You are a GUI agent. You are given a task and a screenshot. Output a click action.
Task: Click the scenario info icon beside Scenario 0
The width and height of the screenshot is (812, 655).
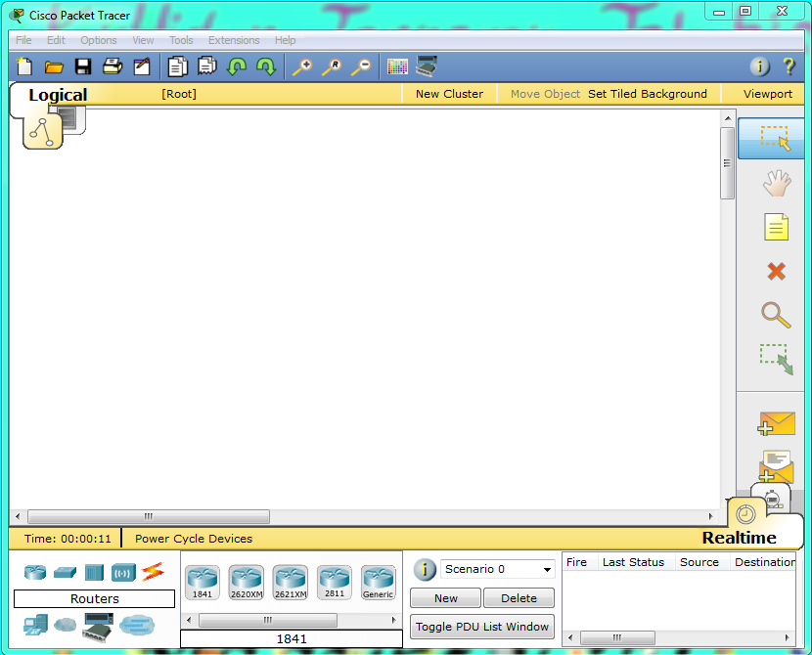point(425,570)
